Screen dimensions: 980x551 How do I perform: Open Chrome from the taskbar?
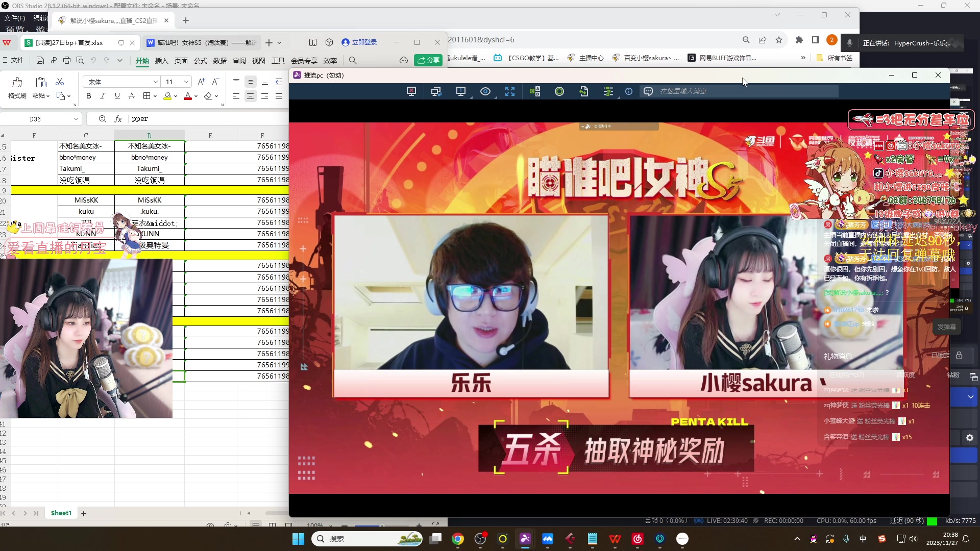[x=458, y=539]
